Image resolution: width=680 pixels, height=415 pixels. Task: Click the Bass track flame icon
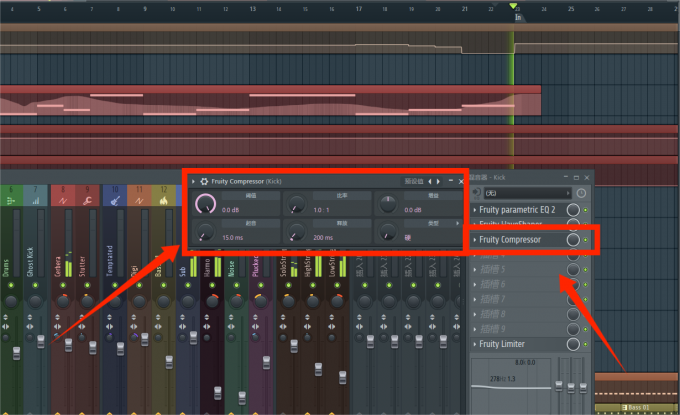[x=163, y=200]
